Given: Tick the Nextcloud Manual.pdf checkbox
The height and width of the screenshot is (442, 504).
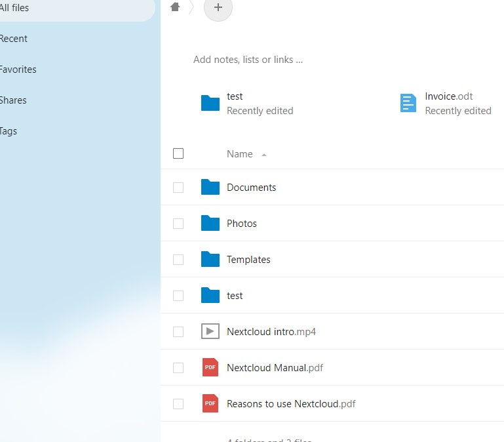Looking at the screenshot, I should [178, 367].
